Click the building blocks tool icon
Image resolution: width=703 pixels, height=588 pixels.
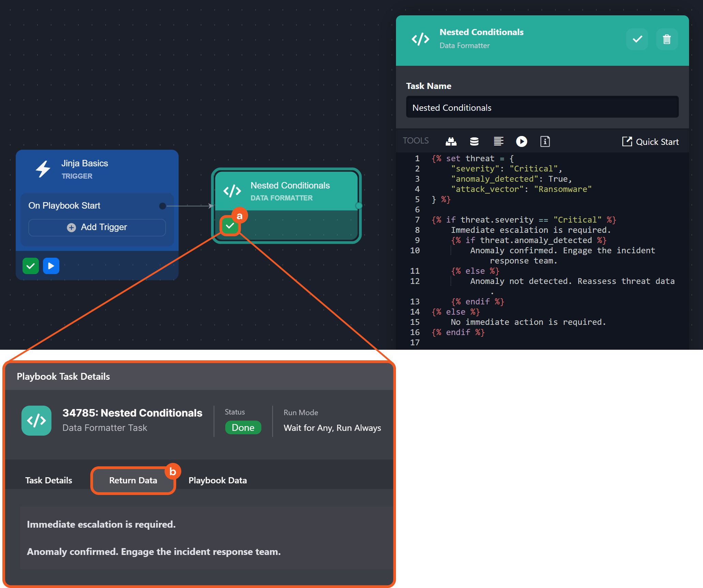[451, 141]
